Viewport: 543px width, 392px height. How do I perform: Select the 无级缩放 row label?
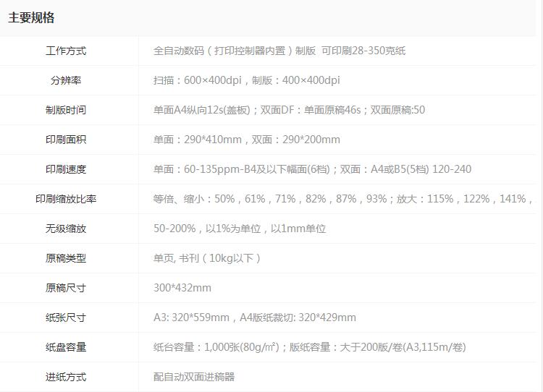point(66,229)
